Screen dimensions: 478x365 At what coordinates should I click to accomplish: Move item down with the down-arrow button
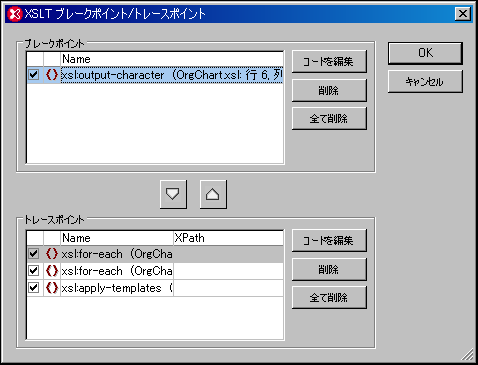[173, 194]
